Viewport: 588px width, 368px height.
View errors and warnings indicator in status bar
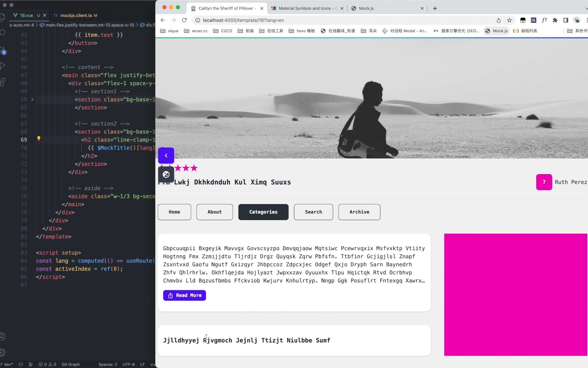tap(47, 364)
